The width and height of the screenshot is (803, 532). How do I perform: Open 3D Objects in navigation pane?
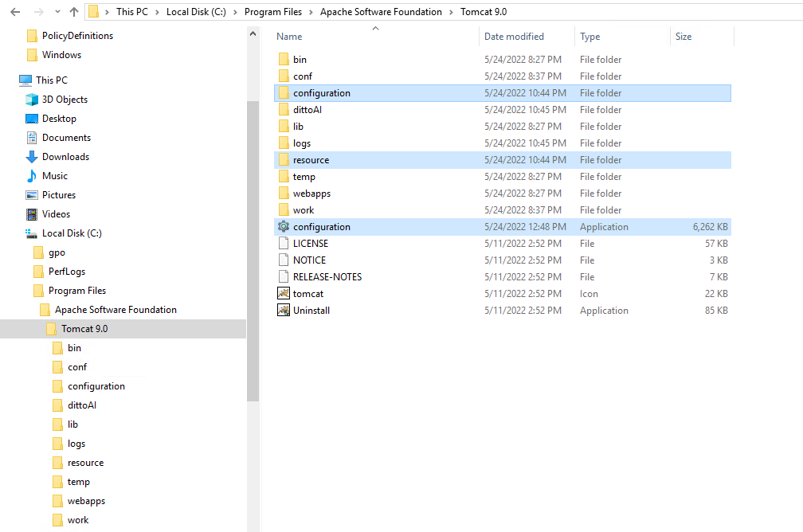[x=65, y=100]
